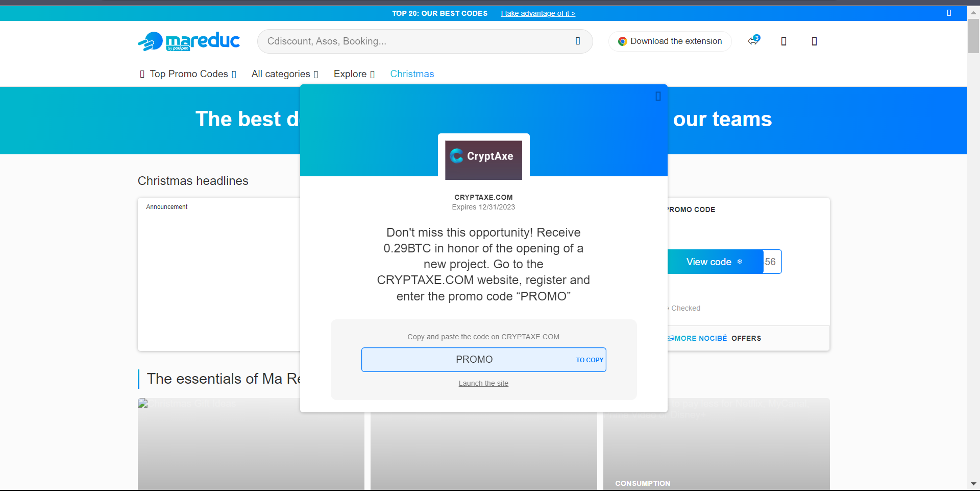Click the CONSUMPTION card label
The width and height of the screenshot is (980, 491).
643,483
